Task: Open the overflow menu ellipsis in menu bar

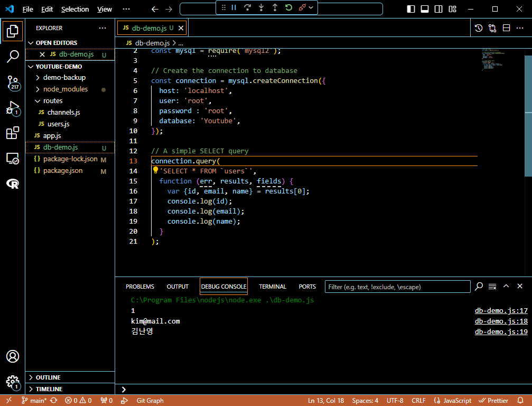Action: pyautogui.click(x=126, y=9)
